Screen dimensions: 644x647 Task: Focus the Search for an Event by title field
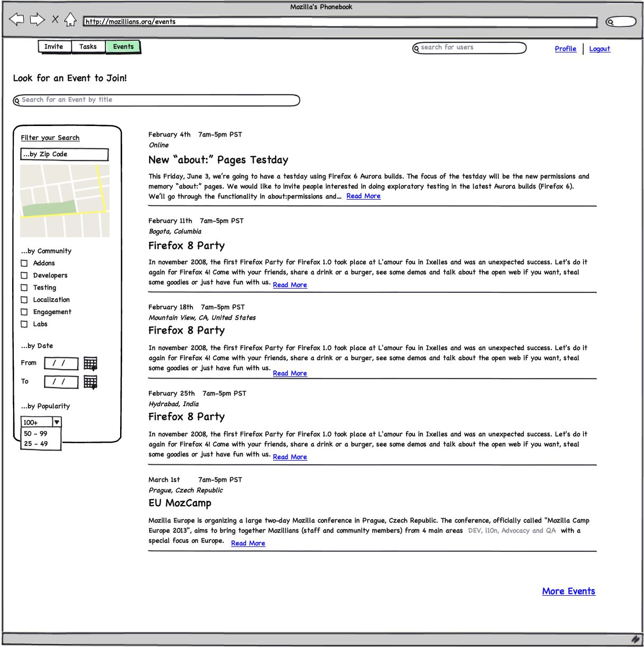pos(157,100)
